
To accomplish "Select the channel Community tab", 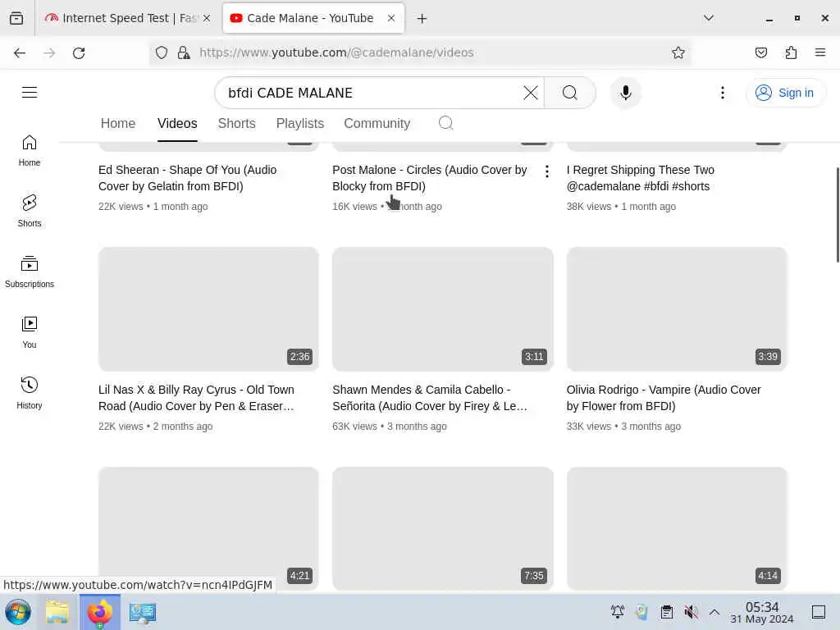I will click(x=377, y=123).
